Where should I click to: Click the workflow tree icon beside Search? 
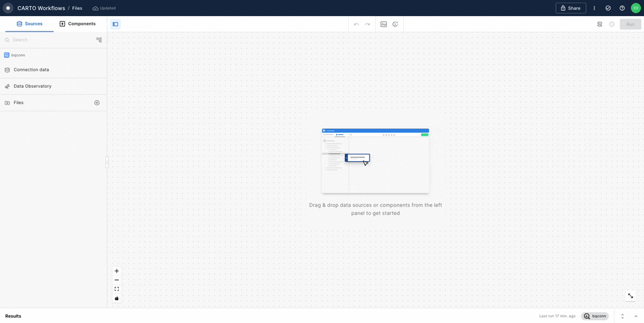(99, 40)
